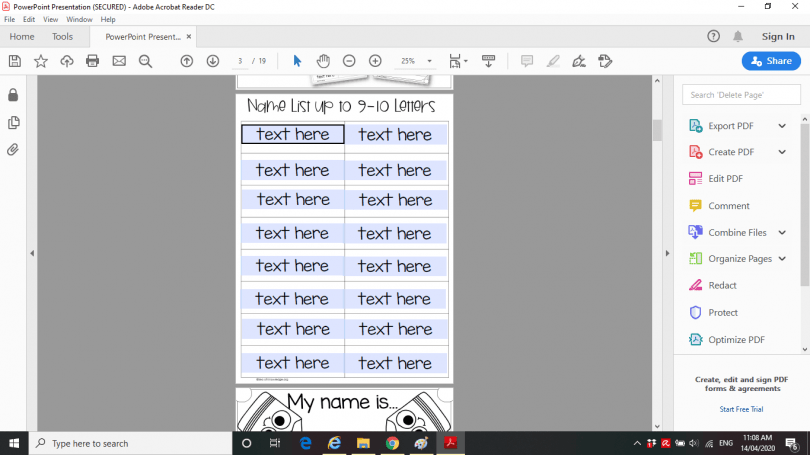Screen dimensions: 810x455
Task: Switch to the Tools tab
Action: pyautogui.click(x=62, y=37)
